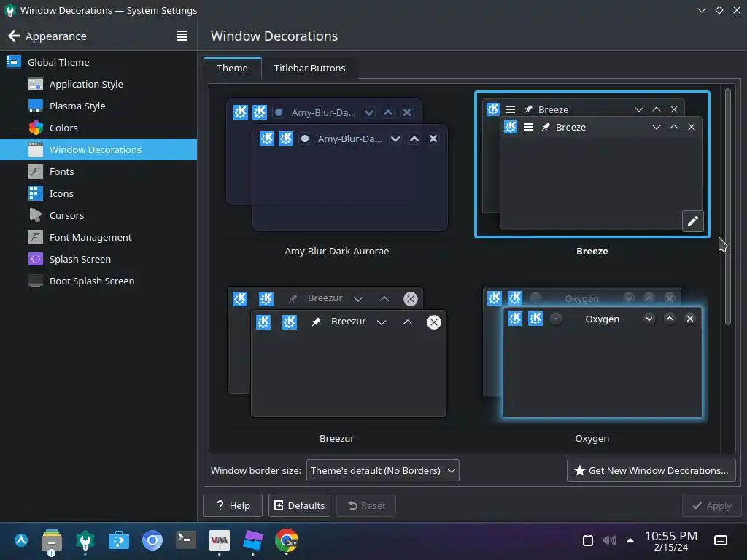The width and height of the screenshot is (747, 560).
Task: Click the theme list vertical scrollbar
Action: [x=727, y=207]
